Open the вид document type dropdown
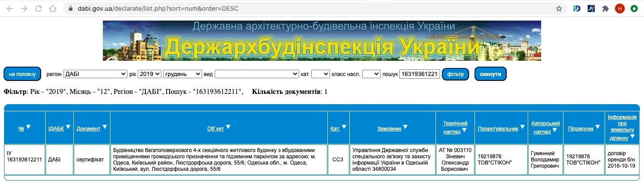The height and width of the screenshot is (182, 644). pos(257,74)
